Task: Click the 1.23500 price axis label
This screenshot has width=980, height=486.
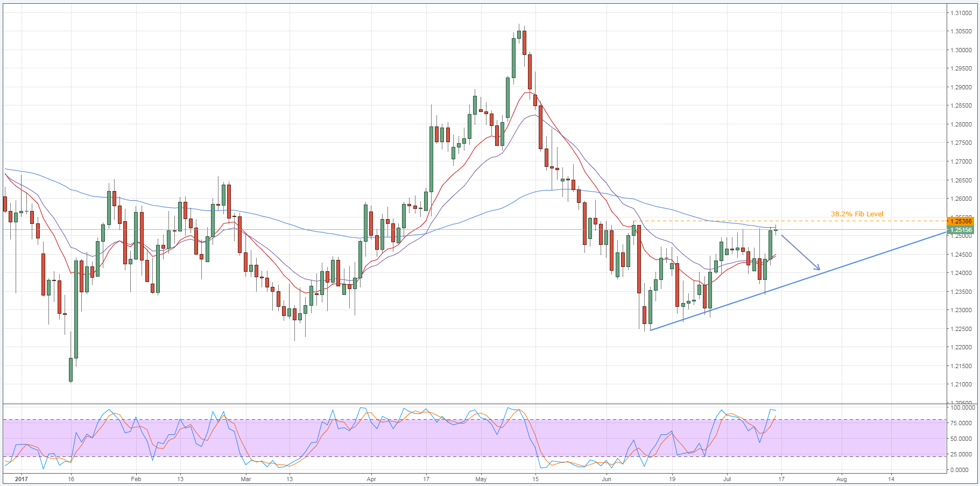Action: click(x=961, y=292)
